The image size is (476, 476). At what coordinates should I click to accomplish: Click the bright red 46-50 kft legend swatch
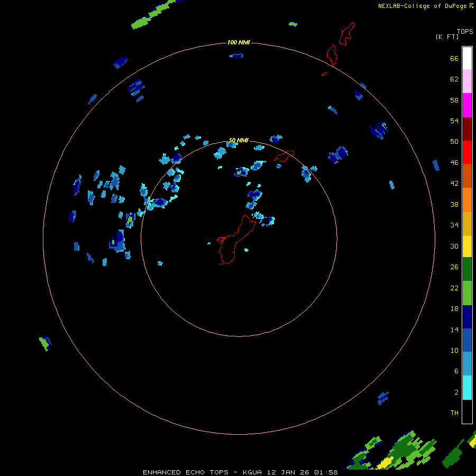467,152
